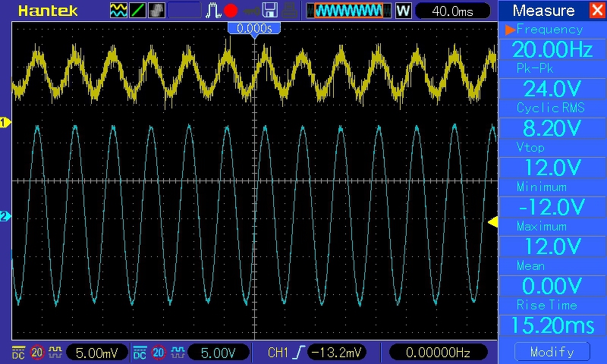
Task: Click the waveform overview memory bar
Action: [348, 11]
